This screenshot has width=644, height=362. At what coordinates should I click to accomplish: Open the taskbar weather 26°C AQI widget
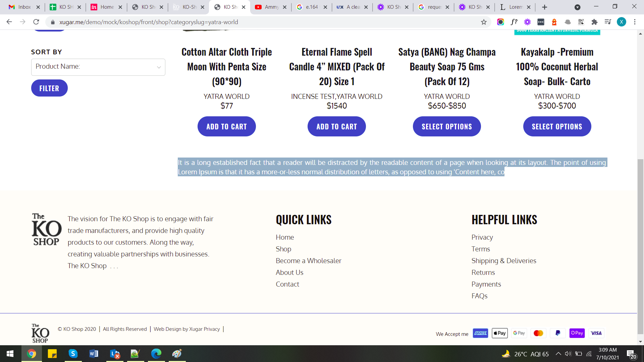525,354
